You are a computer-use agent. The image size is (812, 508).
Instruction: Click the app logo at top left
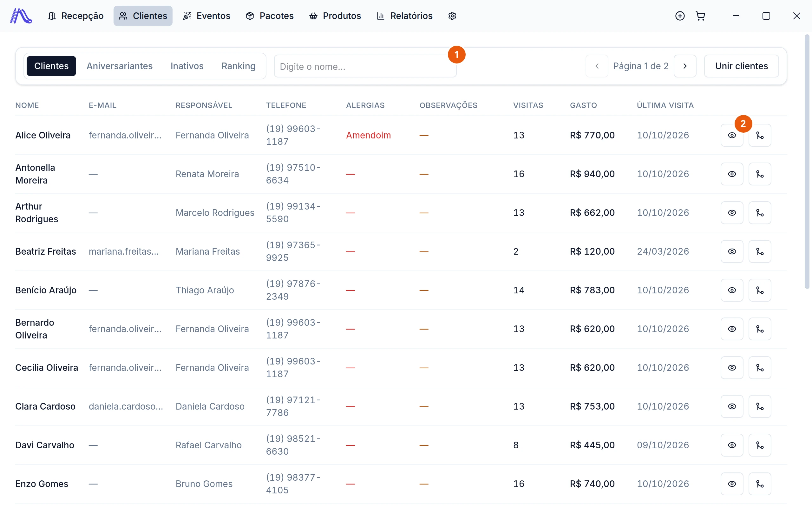click(x=21, y=16)
